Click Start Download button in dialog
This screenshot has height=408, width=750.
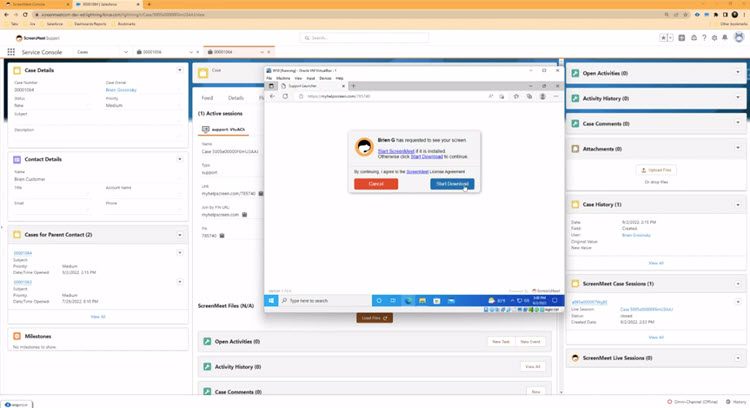(452, 184)
